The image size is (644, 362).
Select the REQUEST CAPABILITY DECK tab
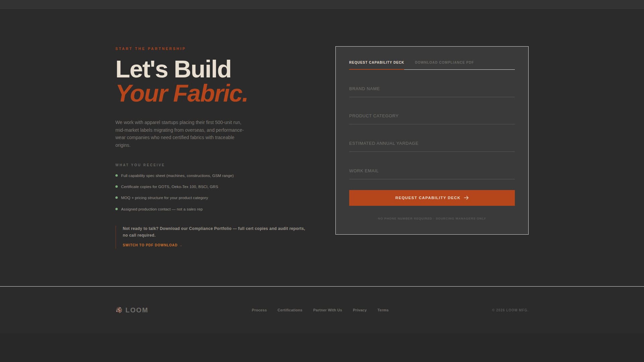[376, 62]
